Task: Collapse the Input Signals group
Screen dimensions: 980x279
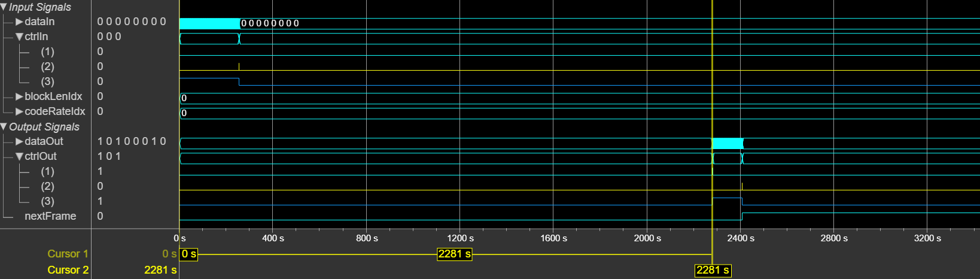Action: pos(4,7)
